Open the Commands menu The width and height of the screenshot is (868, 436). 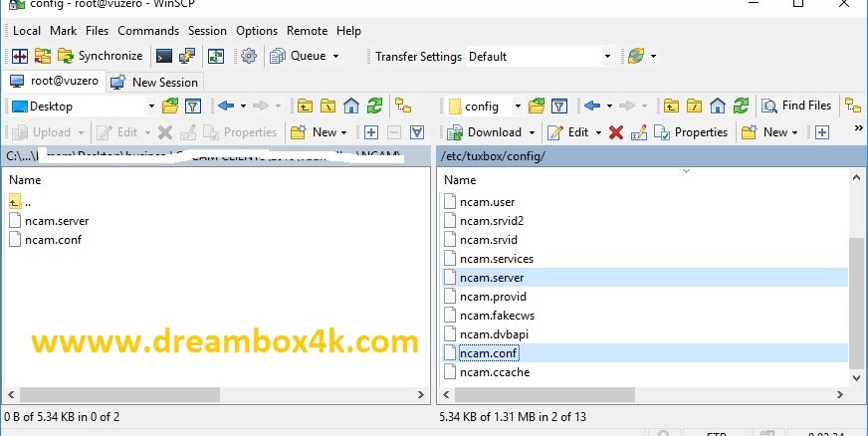point(148,31)
